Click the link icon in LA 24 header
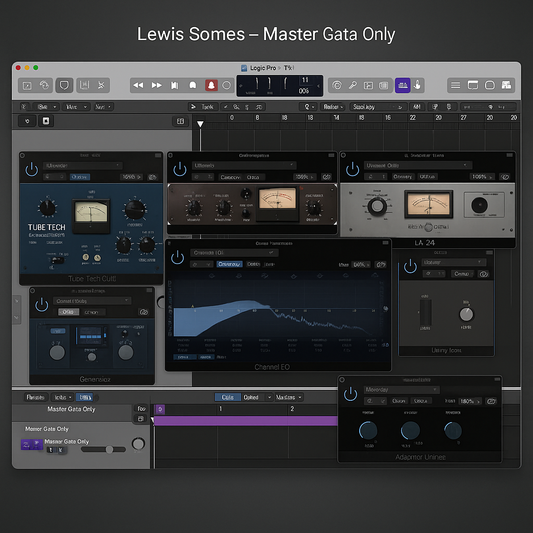 coord(505,177)
